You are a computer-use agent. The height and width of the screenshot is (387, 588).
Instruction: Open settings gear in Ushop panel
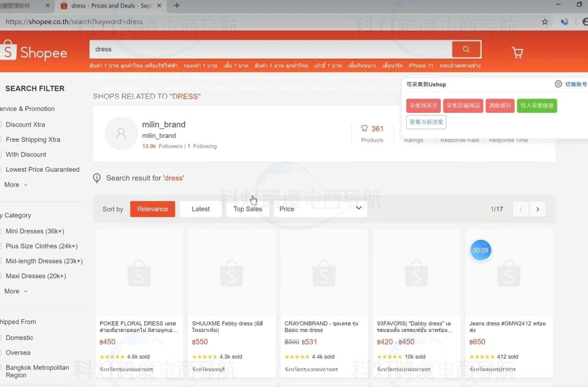[x=558, y=84]
